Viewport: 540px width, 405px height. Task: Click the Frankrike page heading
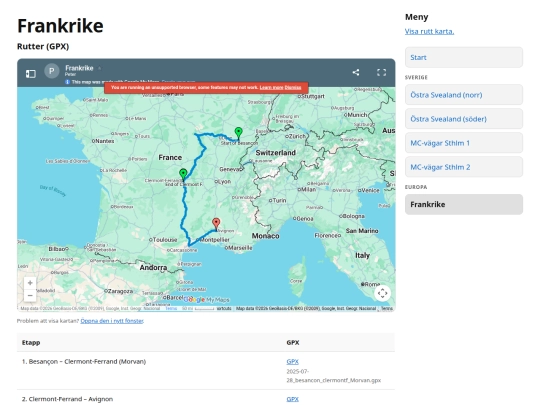(60, 26)
